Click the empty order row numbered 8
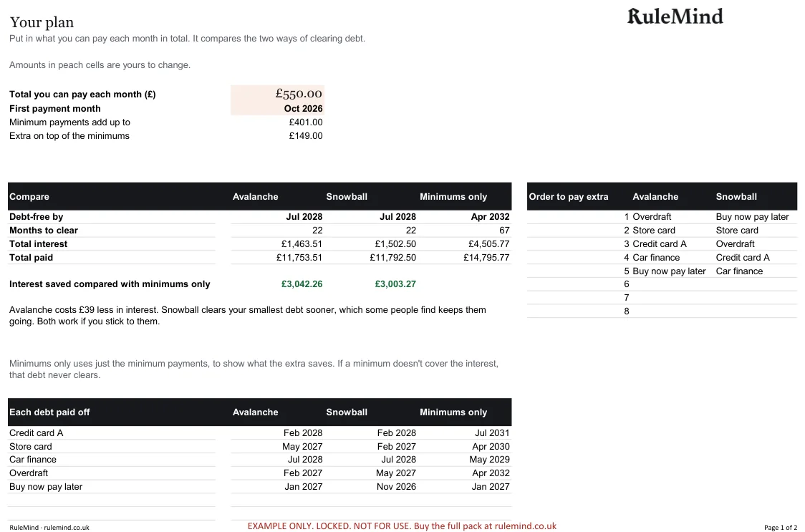The width and height of the screenshot is (805, 532). pos(662,311)
